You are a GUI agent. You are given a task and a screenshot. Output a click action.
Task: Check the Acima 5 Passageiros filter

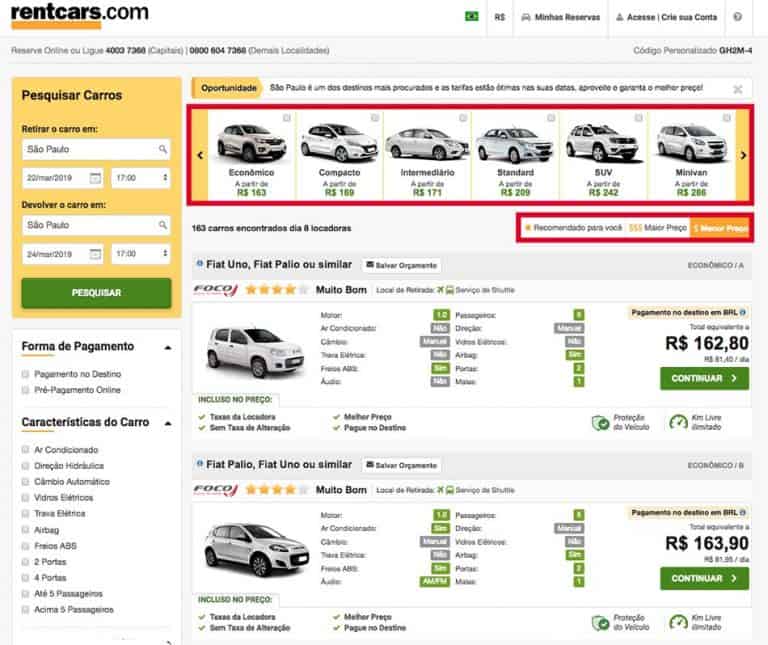click(x=25, y=610)
